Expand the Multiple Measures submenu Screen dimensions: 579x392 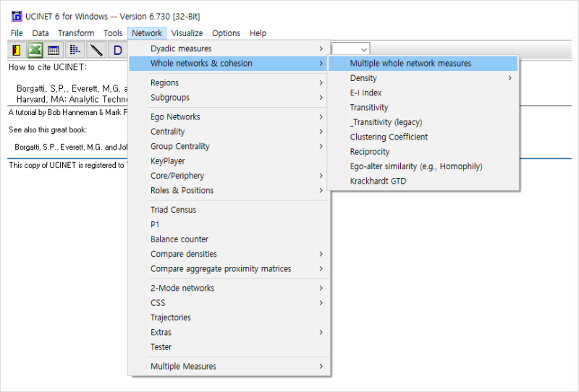[229, 366]
